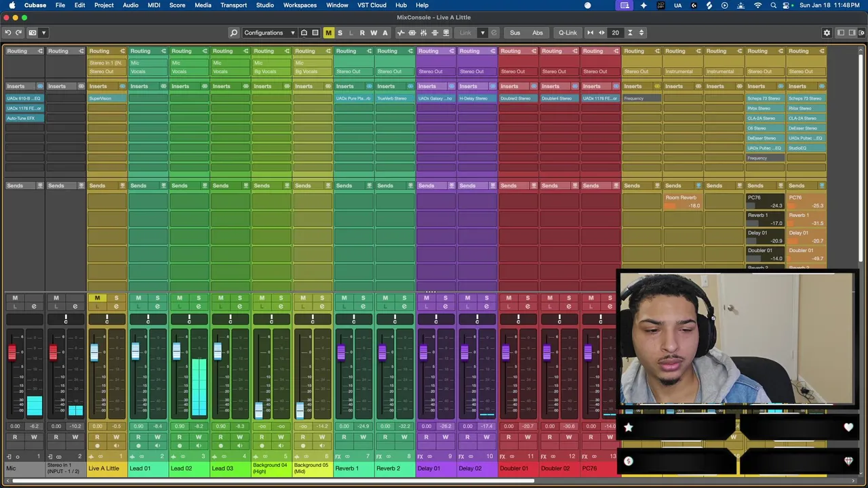Open Edit Channel Settings (e) for Background 04
Screen dimensions: 868x488
click(281, 306)
